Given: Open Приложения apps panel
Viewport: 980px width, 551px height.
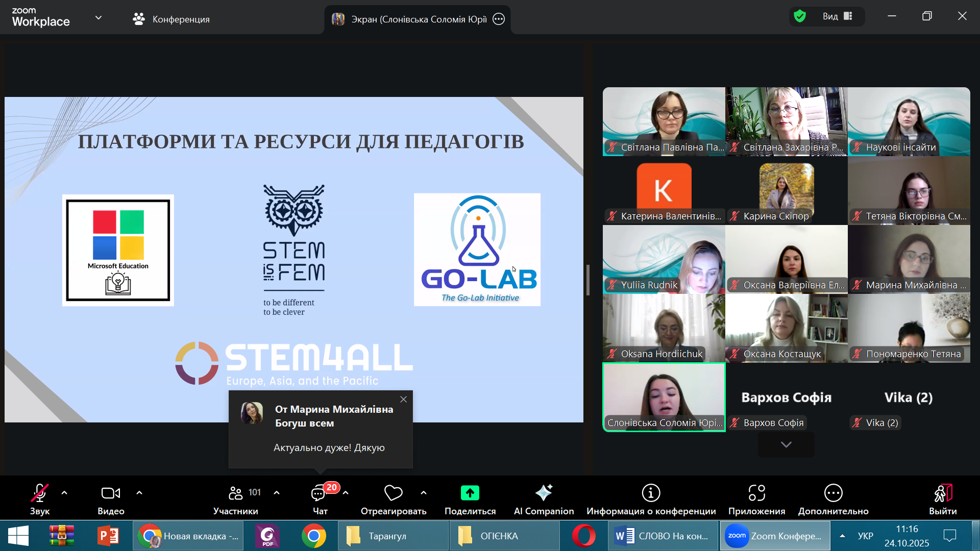Looking at the screenshot, I should tap(756, 498).
